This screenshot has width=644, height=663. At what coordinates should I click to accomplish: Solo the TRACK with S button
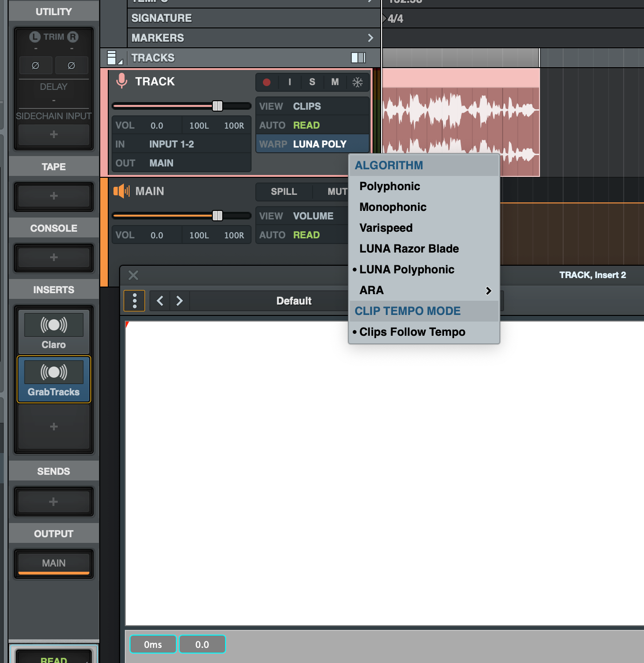tap(312, 82)
